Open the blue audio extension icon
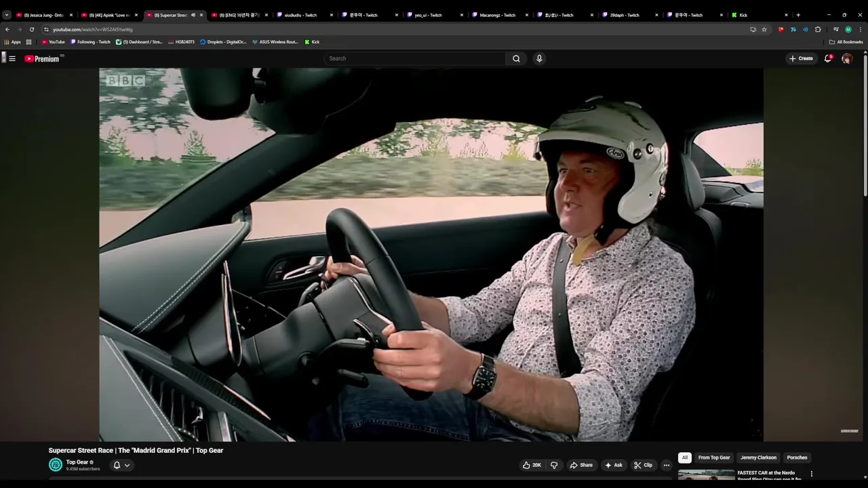Image resolution: width=868 pixels, height=488 pixels. click(806, 29)
